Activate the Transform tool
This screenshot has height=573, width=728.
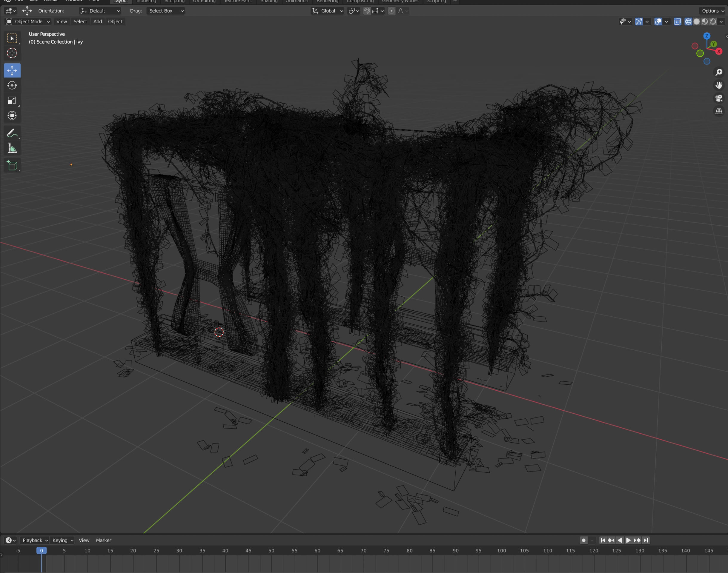point(12,116)
